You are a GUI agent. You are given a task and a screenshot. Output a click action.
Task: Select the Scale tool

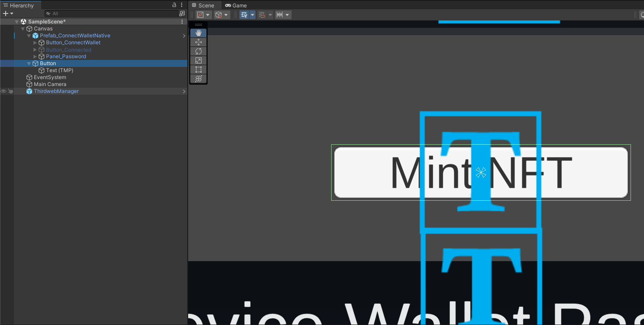tap(199, 60)
